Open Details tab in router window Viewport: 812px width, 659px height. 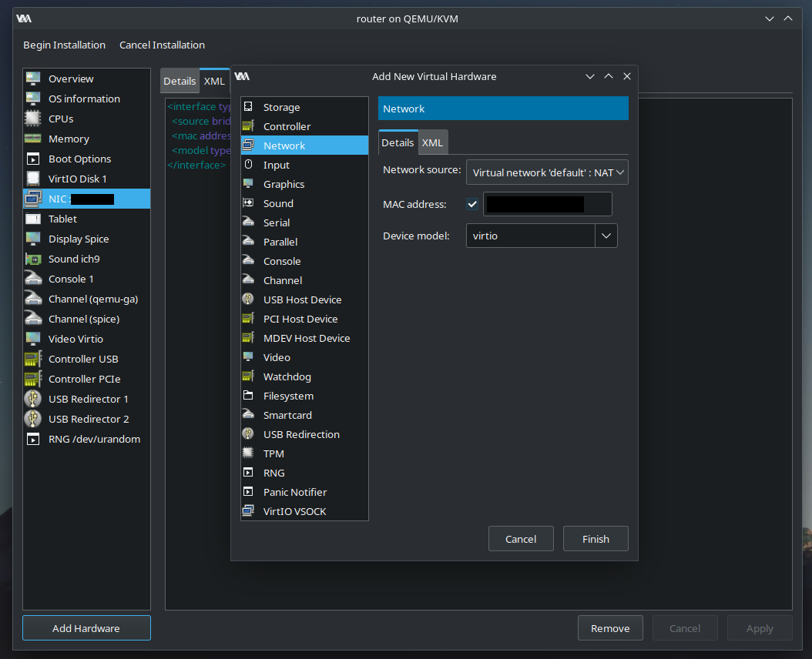180,81
